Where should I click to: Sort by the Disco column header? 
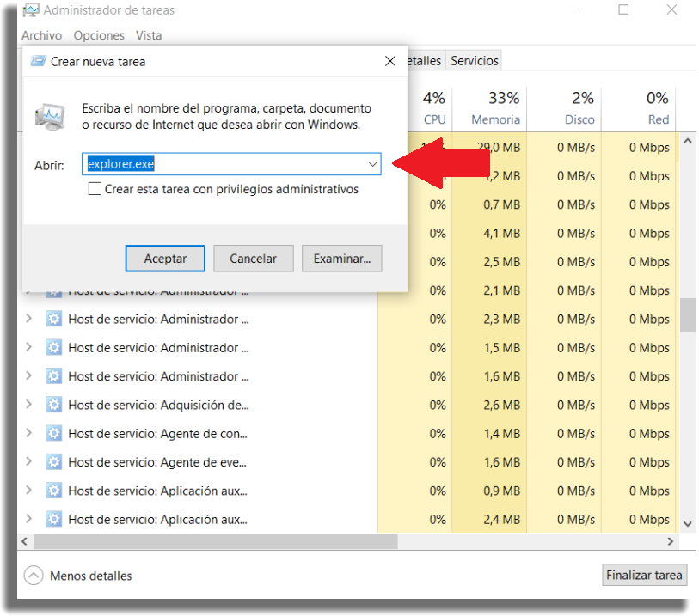(564, 108)
